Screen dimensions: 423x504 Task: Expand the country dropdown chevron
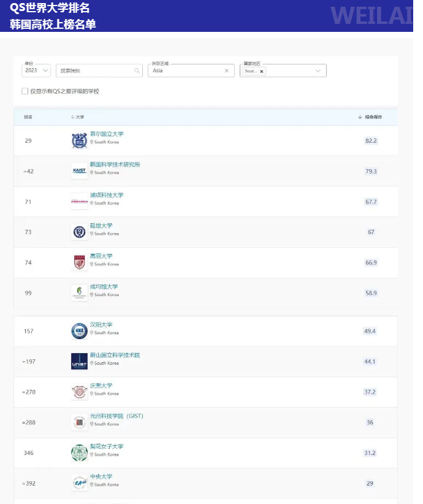(x=318, y=71)
